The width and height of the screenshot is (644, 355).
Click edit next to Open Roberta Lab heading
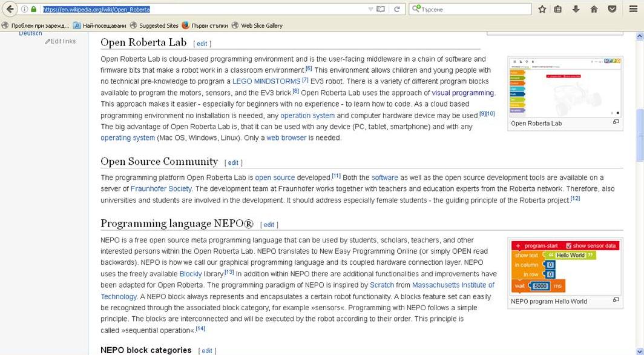[x=202, y=44]
